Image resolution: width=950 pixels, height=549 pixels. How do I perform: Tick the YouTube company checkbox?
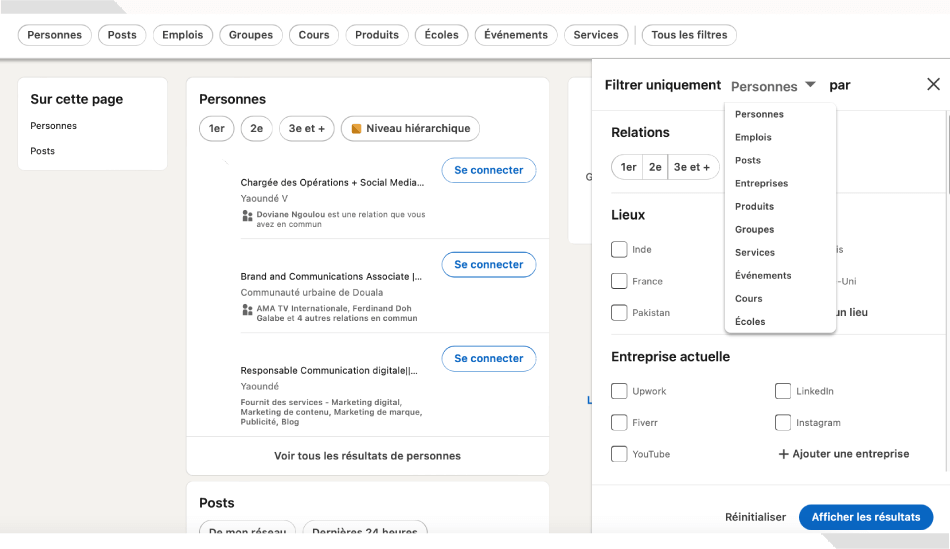[619, 454]
